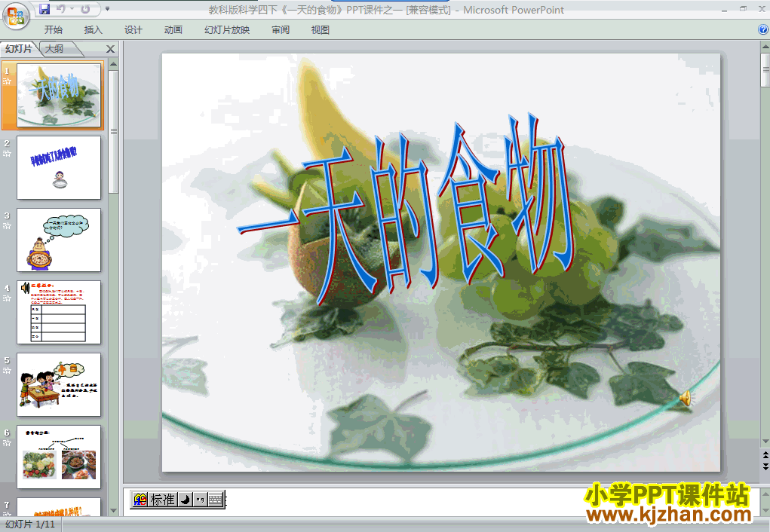Toggle the IME 标准 mode button
The image size is (770, 532).
pos(162,500)
